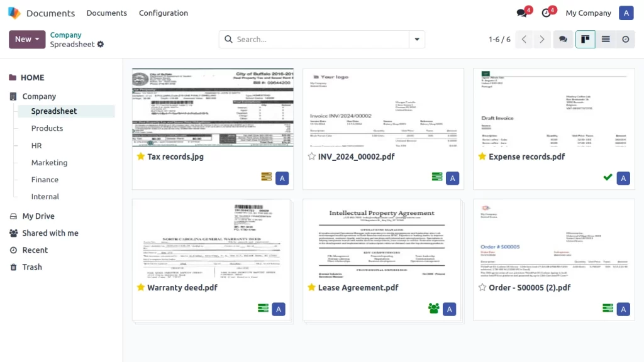This screenshot has width=644, height=362.
Task: Open the New button dropdown arrow
Action: point(37,39)
